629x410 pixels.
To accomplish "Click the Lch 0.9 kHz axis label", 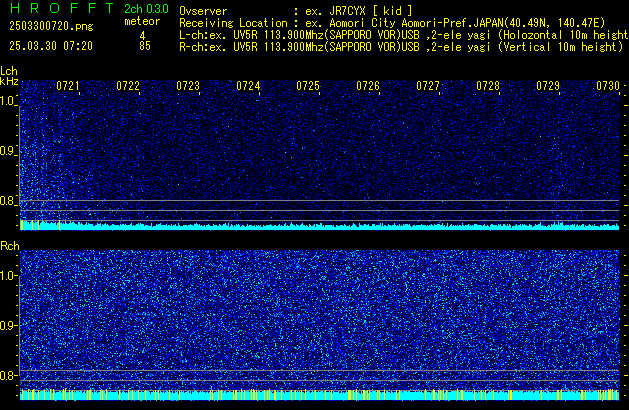I will [x=8, y=151].
